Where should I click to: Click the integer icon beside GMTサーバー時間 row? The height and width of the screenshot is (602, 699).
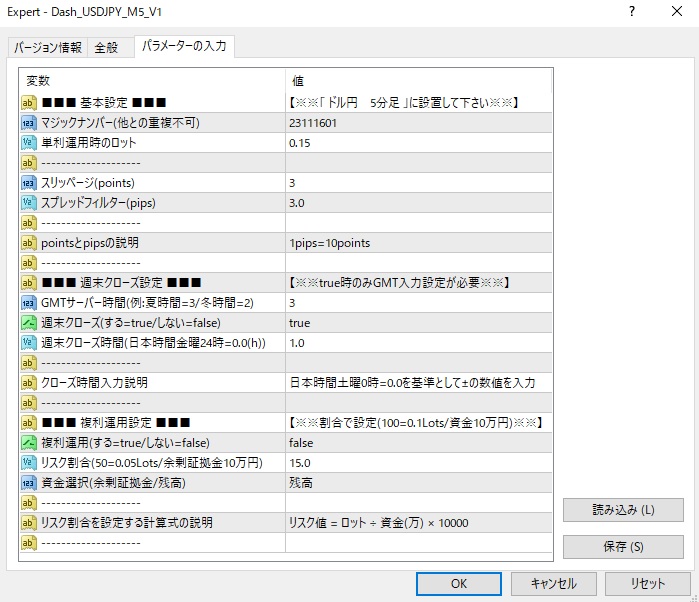29,303
